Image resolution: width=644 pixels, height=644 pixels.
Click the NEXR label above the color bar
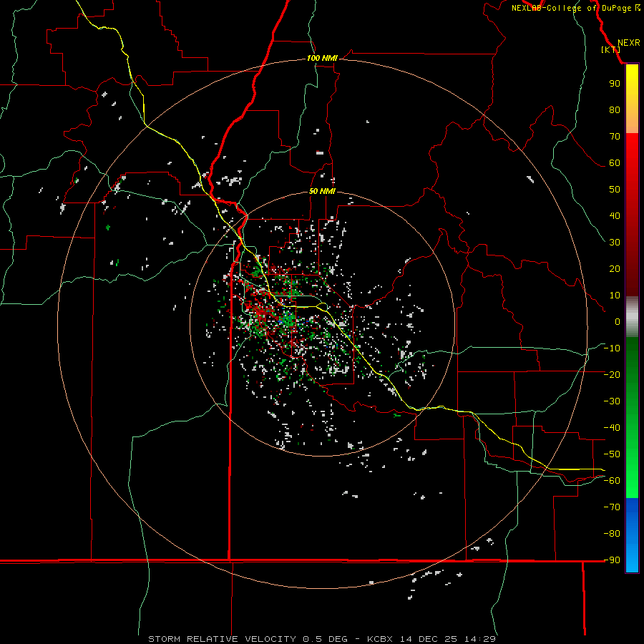coord(628,43)
